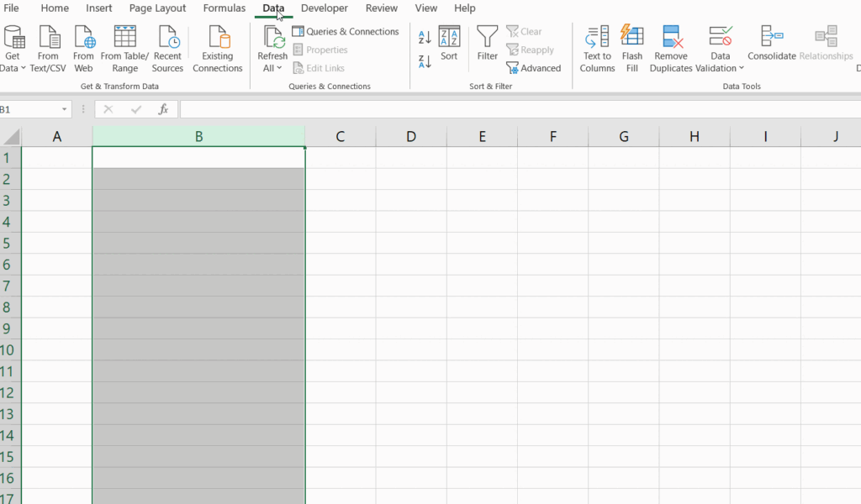Open the Consolidate tool
Image resolution: width=861 pixels, height=504 pixels.
tap(771, 39)
